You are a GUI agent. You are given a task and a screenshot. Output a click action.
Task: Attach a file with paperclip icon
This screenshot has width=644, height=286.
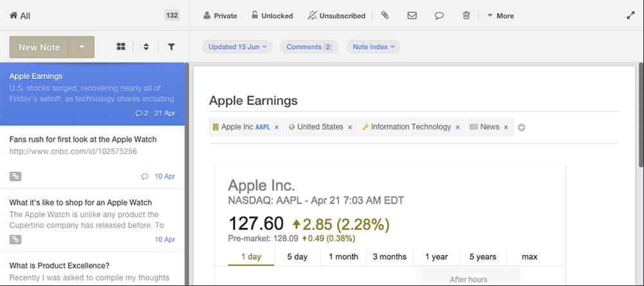[385, 15]
